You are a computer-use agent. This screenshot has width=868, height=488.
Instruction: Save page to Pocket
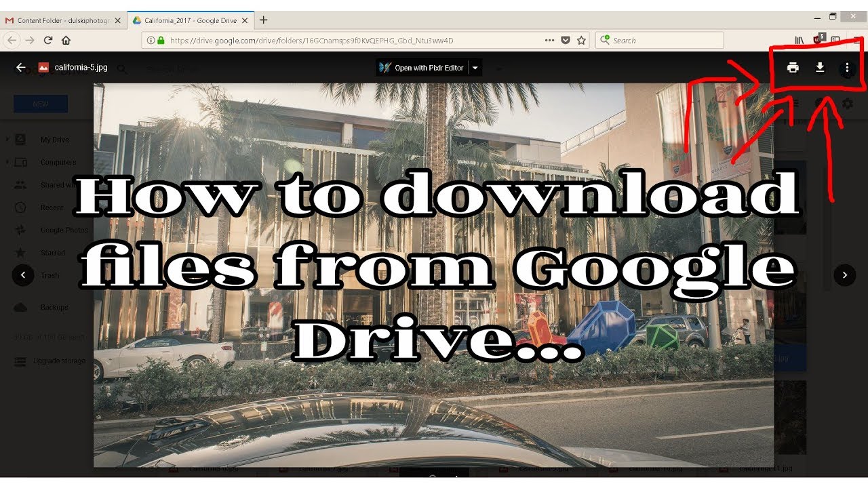566,40
